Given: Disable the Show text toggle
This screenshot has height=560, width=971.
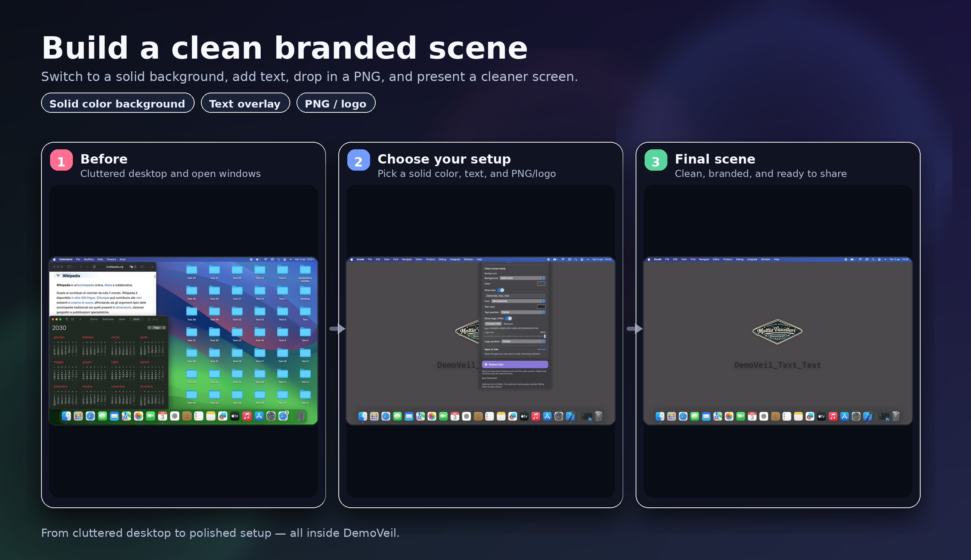Looking at the screenshot, I should 501,290.
